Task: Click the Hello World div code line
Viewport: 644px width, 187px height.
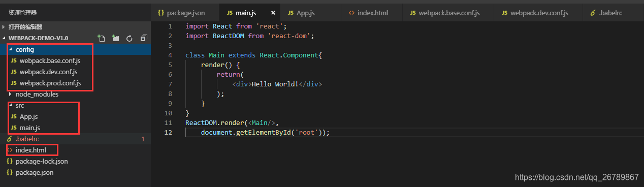Action: (277, 84)
